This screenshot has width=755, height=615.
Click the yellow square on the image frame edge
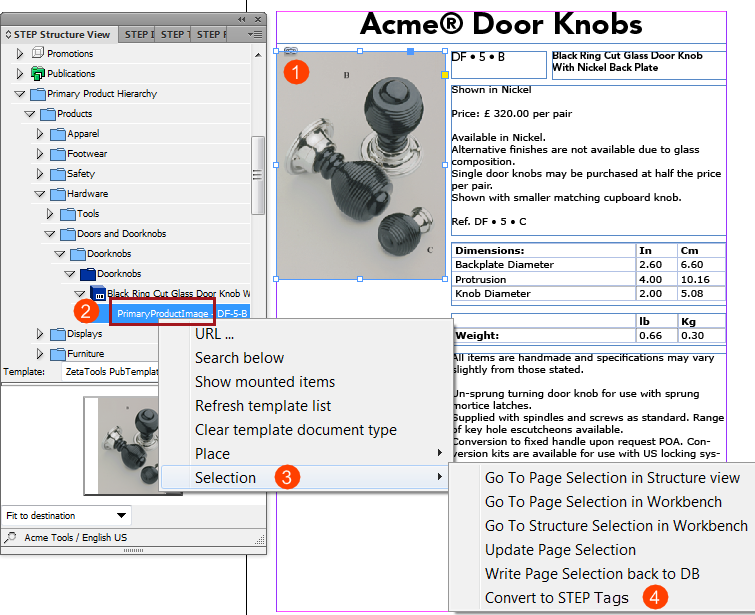coord(445,75)
